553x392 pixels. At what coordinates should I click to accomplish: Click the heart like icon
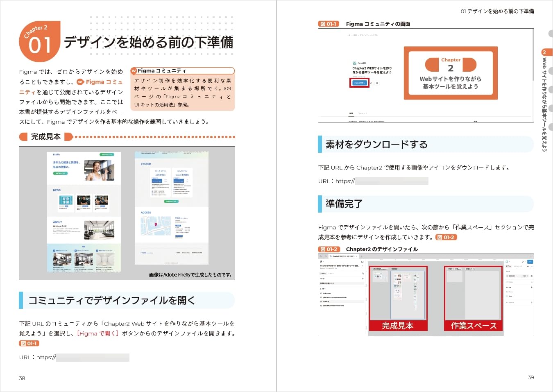[x=371, y=83]
